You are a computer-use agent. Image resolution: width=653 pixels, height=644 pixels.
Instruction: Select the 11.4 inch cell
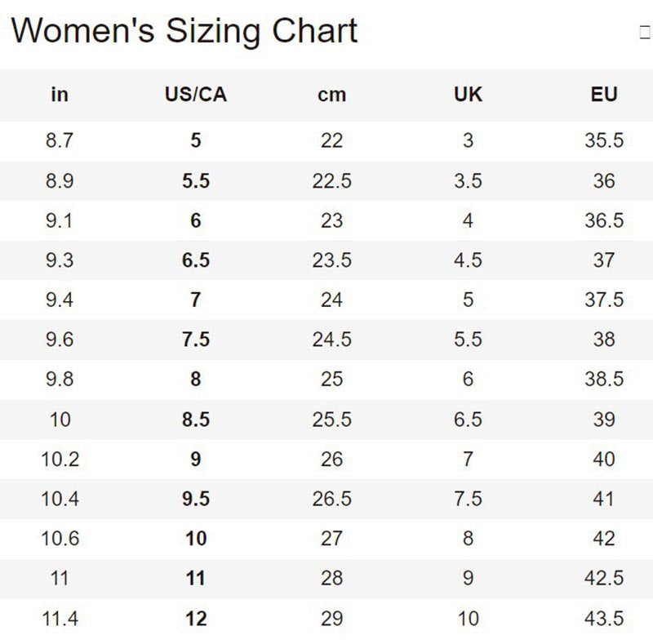[x=60, y=619]
